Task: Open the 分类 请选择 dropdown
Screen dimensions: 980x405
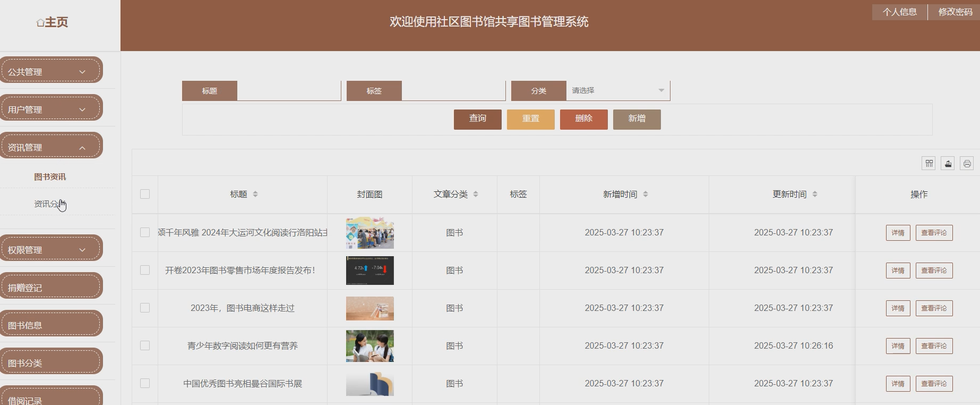Action: (x=618, y=90)
